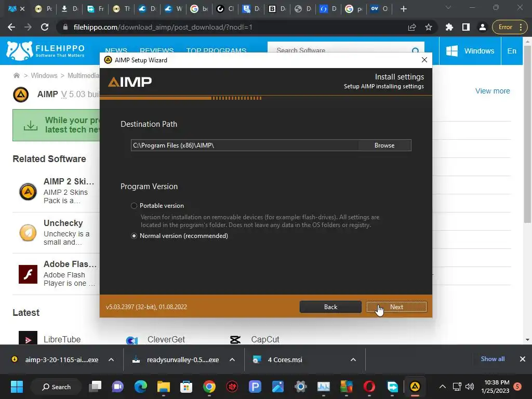This screenshot has height=399, width=532.
Task: Click the address bar URL
Action: click(163, 27)
